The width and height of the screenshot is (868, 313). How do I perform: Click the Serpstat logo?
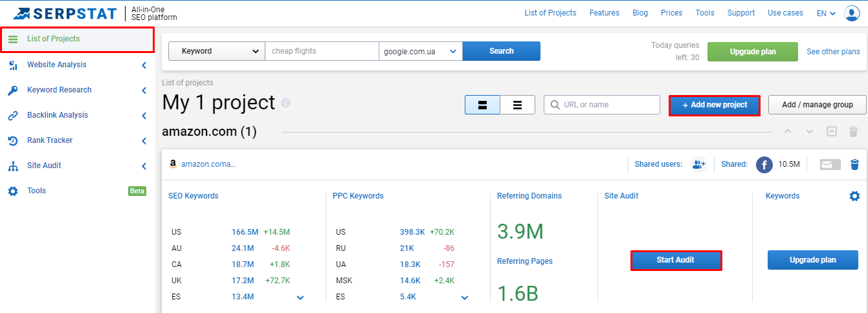point(65,13)
